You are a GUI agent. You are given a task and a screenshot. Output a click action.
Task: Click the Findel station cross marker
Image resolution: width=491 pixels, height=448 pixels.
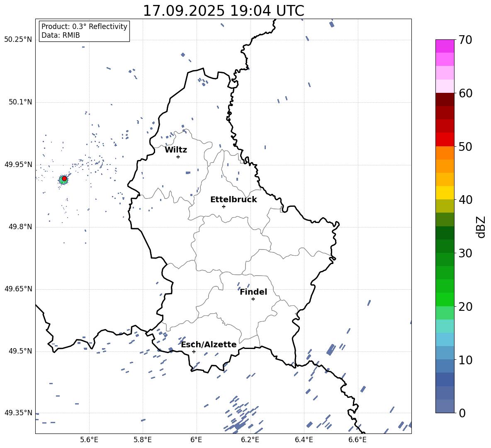click(253, 299)
